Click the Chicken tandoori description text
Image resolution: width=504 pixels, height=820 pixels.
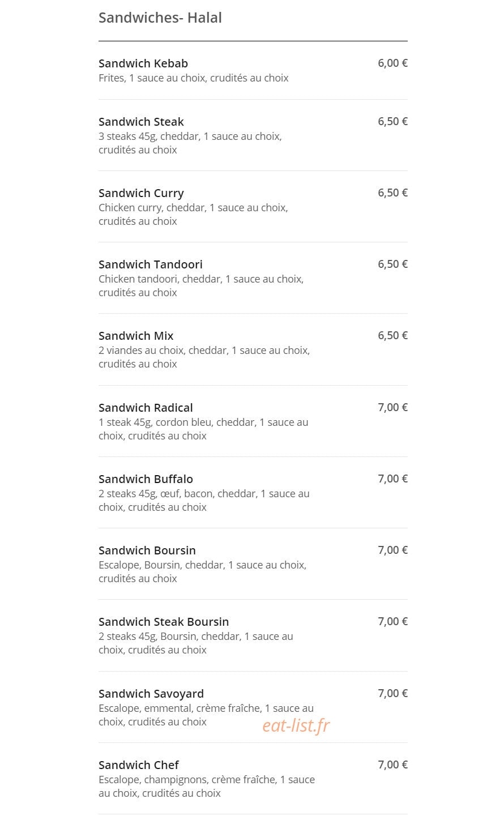(201, 286)
